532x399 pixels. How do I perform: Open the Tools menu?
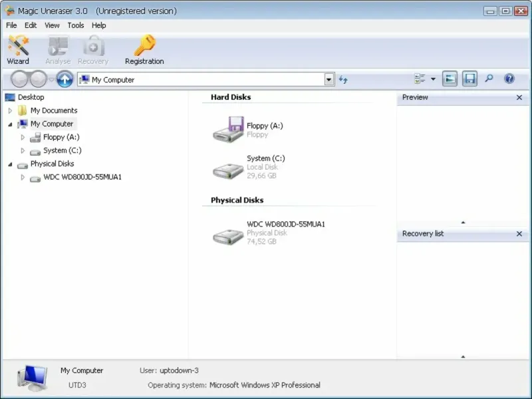click(76, 25)
